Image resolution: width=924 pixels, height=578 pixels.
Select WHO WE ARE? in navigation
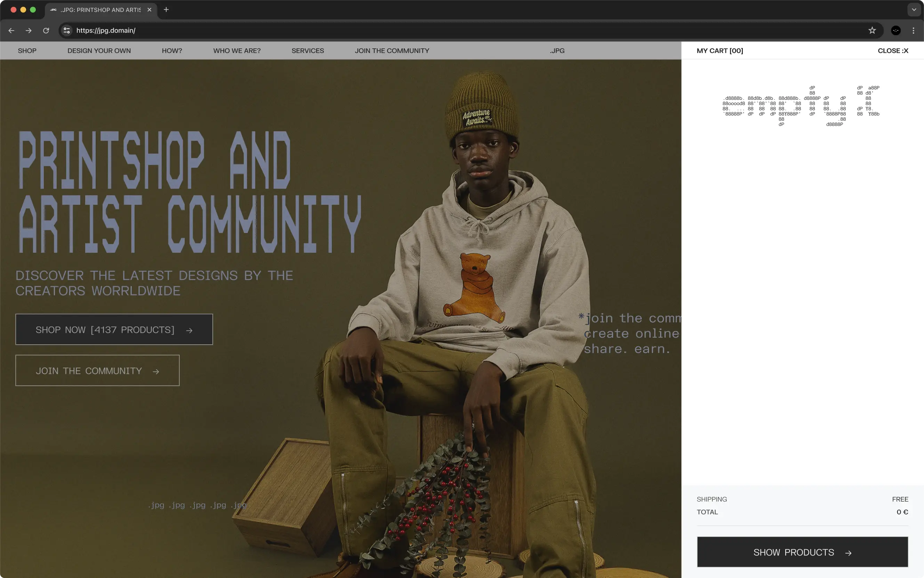point(236,50)
